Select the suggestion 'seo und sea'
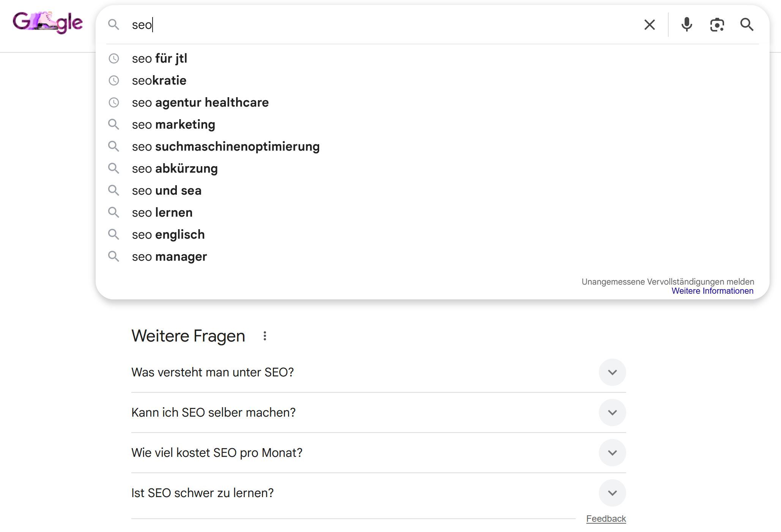781x532 pixels. coord(167,190)
